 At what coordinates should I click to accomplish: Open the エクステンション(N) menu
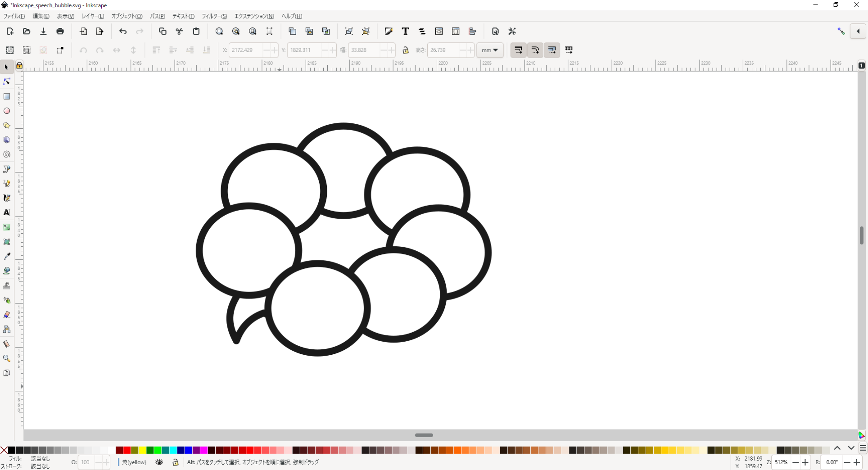[x=254, y=16]
